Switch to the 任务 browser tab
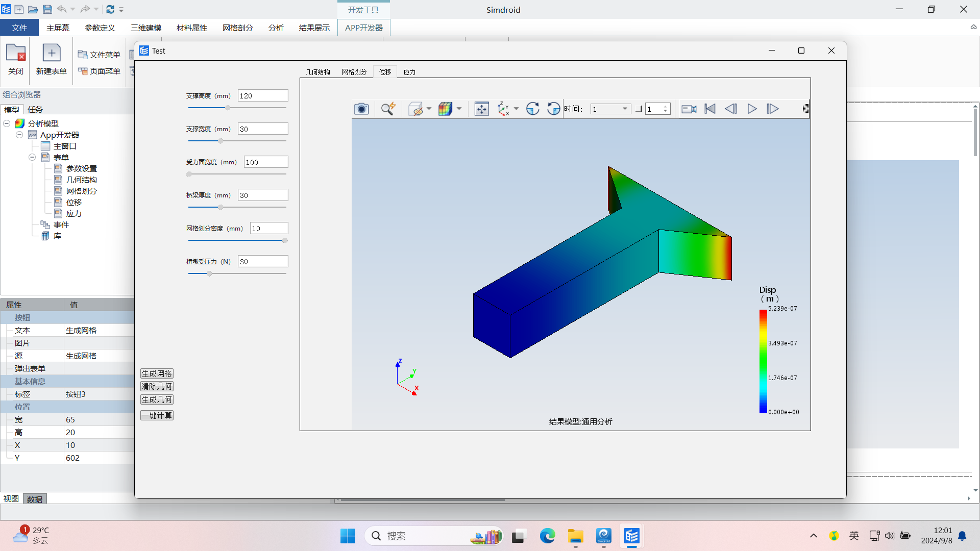The height and width of the screenshot is (551, 980). click(x=35, y=109)
